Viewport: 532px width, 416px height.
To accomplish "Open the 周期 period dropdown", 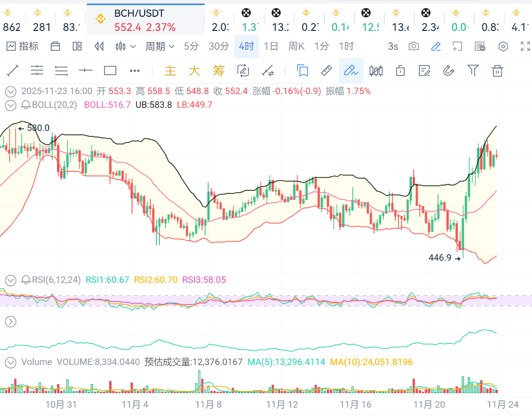I will (159, 47).
